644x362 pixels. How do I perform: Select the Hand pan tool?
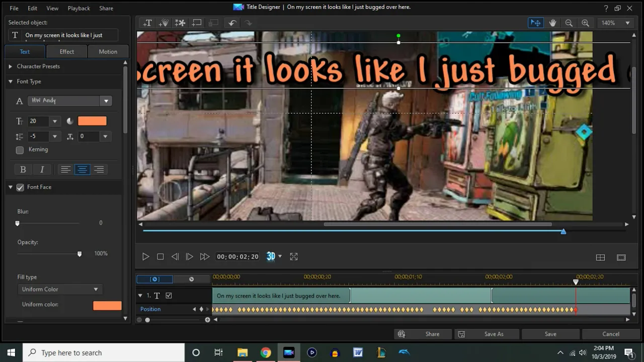[x=552, y=23]
